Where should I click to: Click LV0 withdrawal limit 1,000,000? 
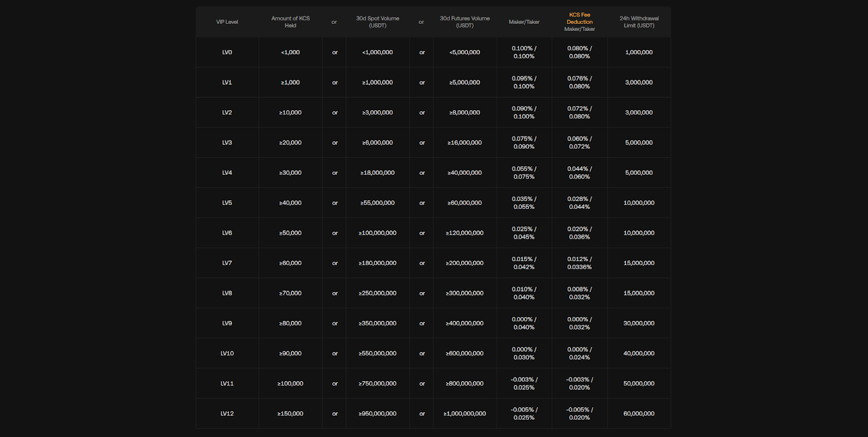pos(639,53)
